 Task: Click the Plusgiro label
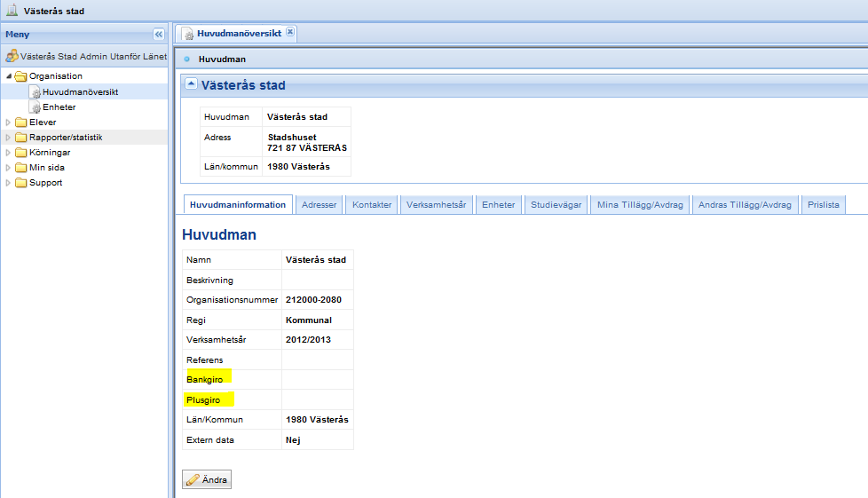tap(203, 400)
